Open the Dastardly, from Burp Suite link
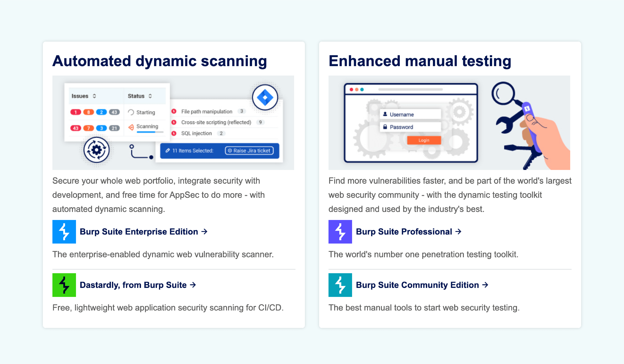This screenshot has width=624, height=364. click(138, 285)
